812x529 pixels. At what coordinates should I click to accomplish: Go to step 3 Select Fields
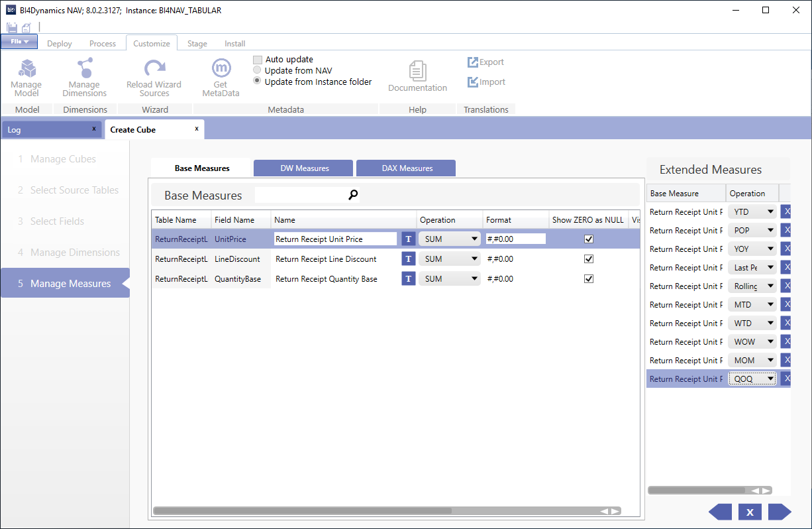click(x=65, y=221)
